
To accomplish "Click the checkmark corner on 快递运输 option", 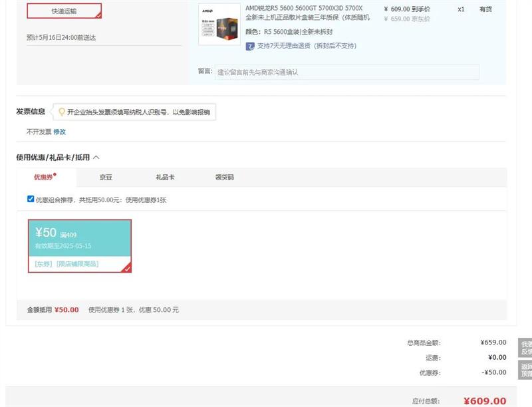I will pos(98,15).
